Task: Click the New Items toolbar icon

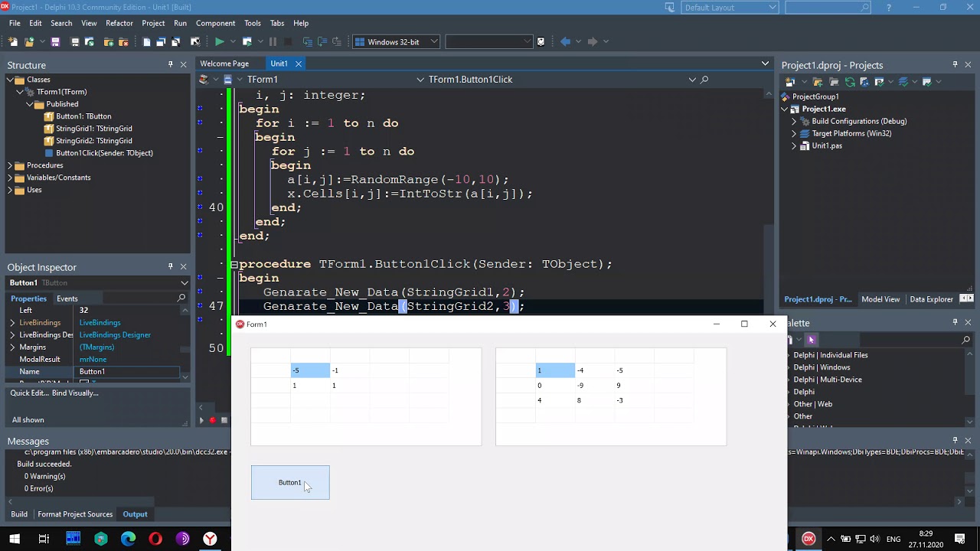Action: [14, 42]
